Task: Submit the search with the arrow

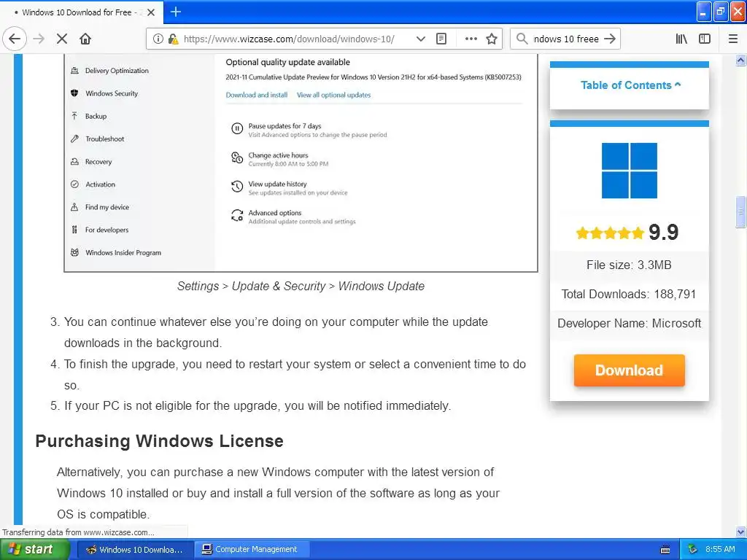Action: 610,39
